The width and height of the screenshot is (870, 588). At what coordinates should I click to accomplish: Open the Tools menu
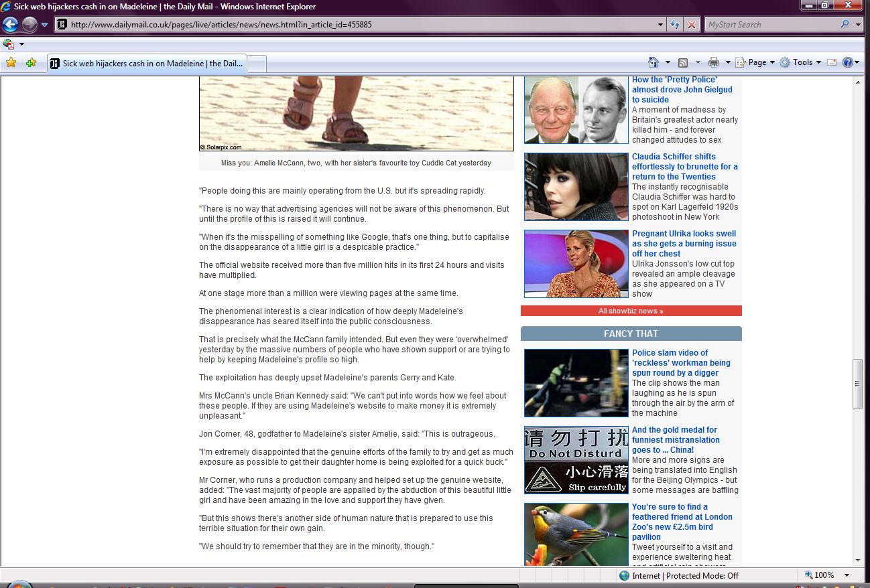click(802, 62)
